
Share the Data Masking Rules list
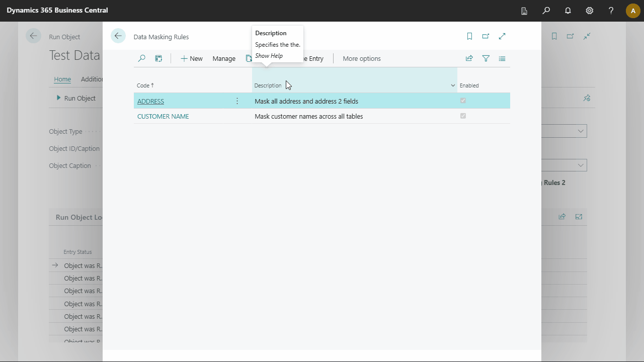click(469, 58)
